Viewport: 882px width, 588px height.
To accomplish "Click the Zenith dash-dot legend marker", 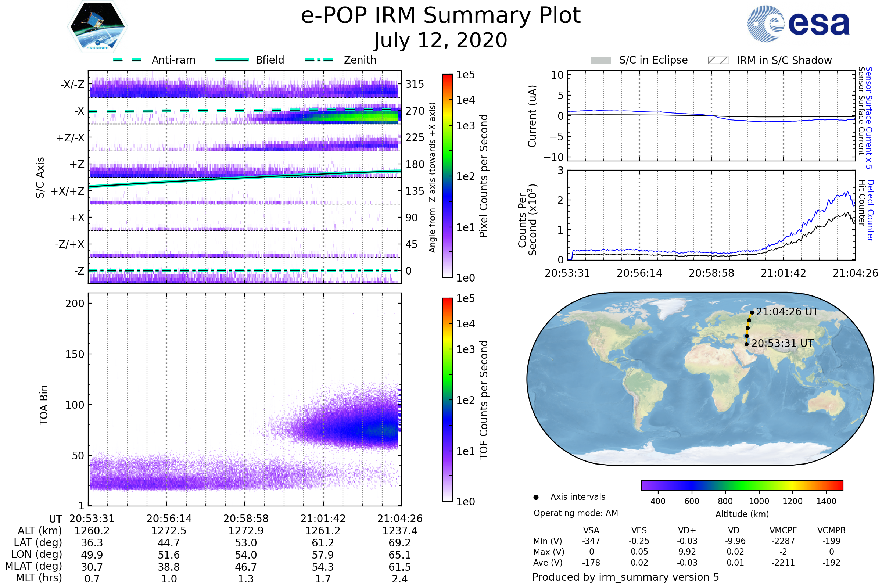I will point(319,60).
